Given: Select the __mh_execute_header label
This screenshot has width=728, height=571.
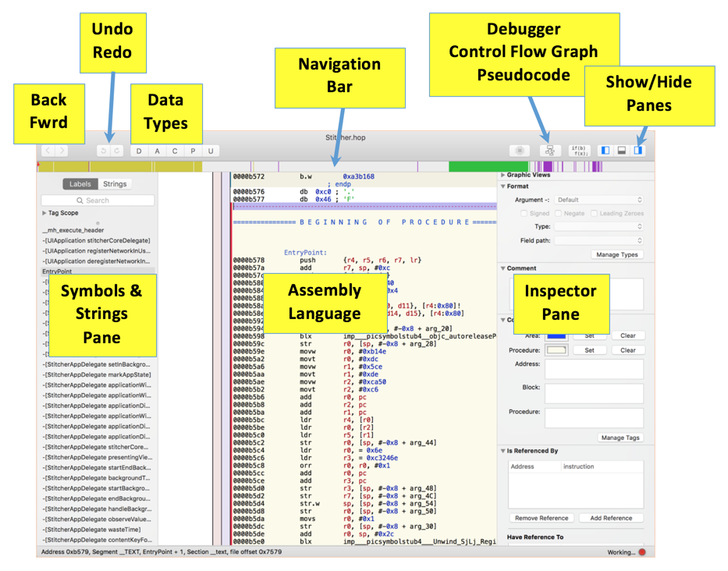Looking at the screenshot, I should pos(73,230).
